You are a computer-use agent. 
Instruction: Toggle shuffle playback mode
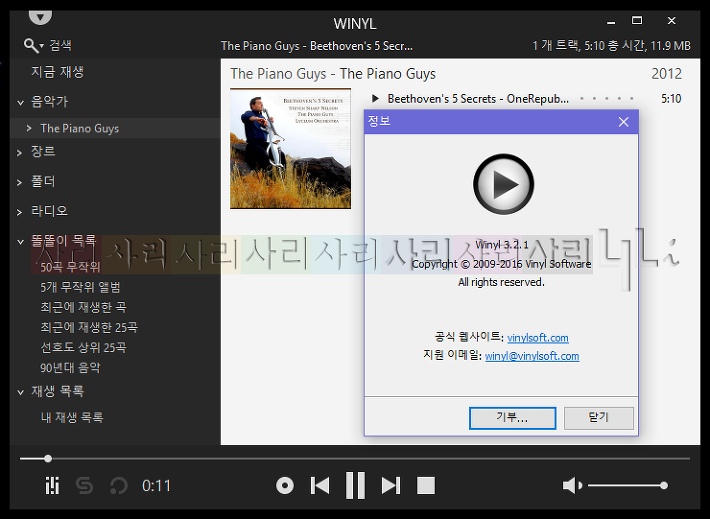point(85,486)
